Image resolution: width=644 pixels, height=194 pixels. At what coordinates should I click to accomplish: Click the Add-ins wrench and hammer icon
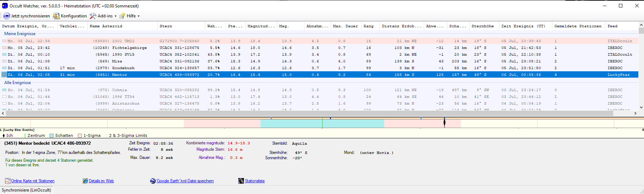93,16
